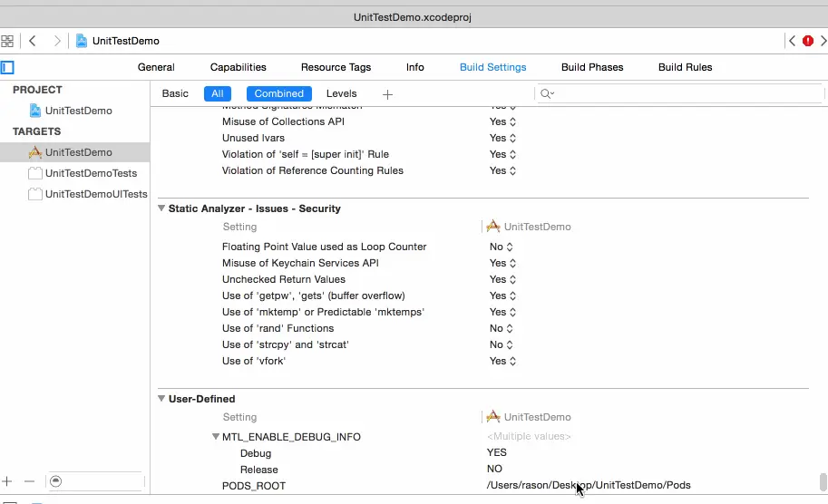
Task: Change the Use of 'vfork' value
Action: (502, 361)
